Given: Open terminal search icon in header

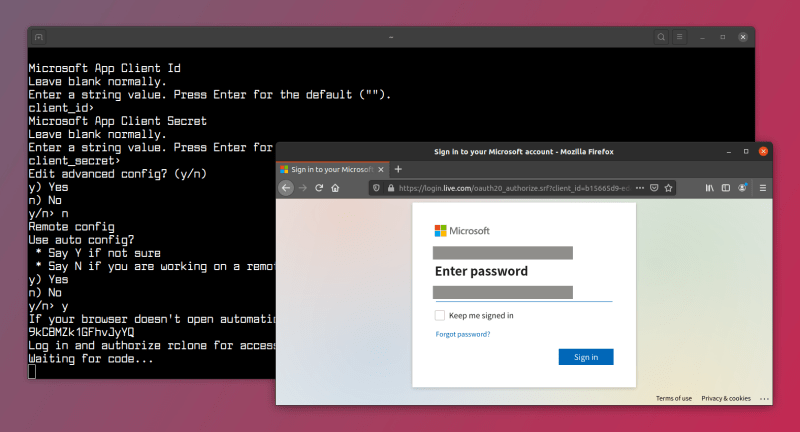Looking at the screenshot, I should pyautogui.click(x=661, y=37).
